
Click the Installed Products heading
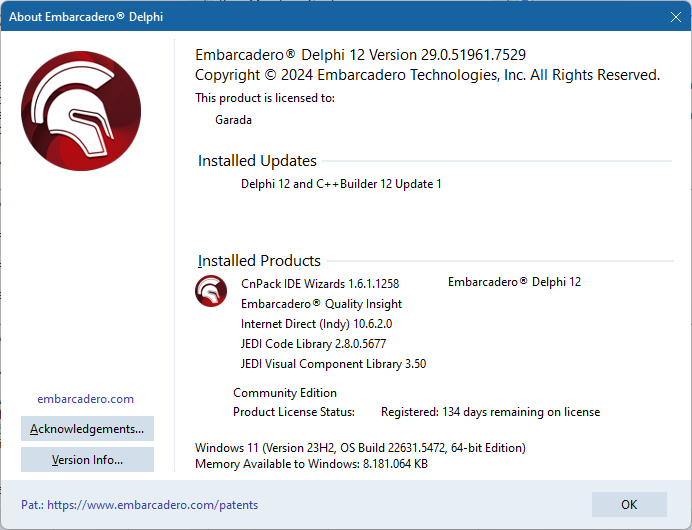(259, 261)
